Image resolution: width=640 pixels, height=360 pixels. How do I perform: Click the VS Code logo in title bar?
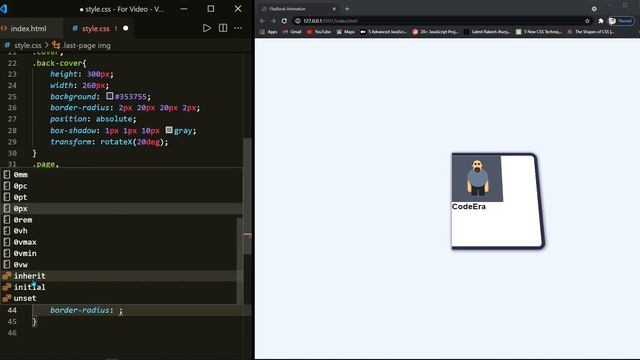pos(4,9)
